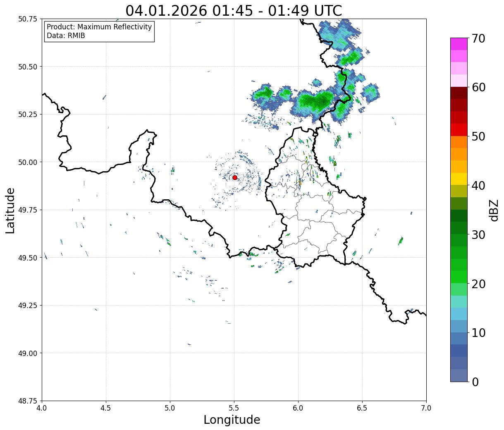Click the dBZ colorbar label
This screenshot has height=430, width=504.
pyautogui.click(x=494, y=210)
